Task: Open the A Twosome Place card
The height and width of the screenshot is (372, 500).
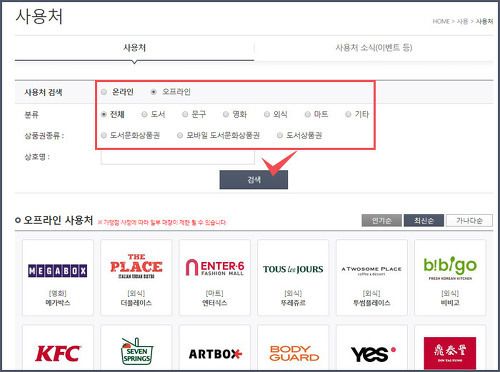Action: 372,277
